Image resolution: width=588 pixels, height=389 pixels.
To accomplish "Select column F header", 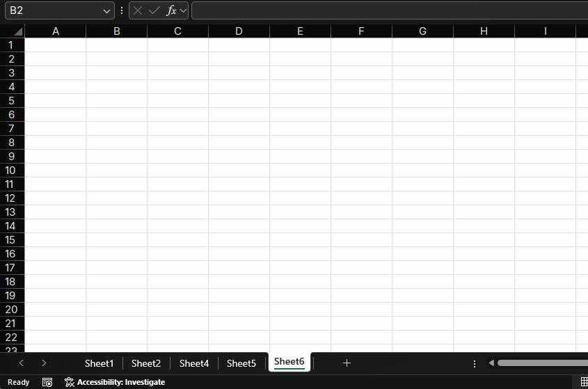I will 361,31.
